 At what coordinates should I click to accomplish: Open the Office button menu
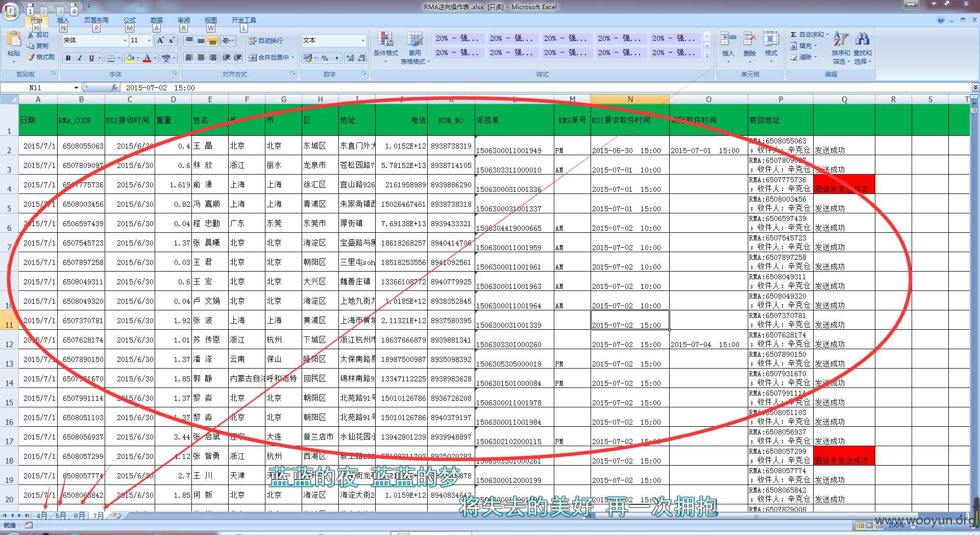click(x=11, y=11)
